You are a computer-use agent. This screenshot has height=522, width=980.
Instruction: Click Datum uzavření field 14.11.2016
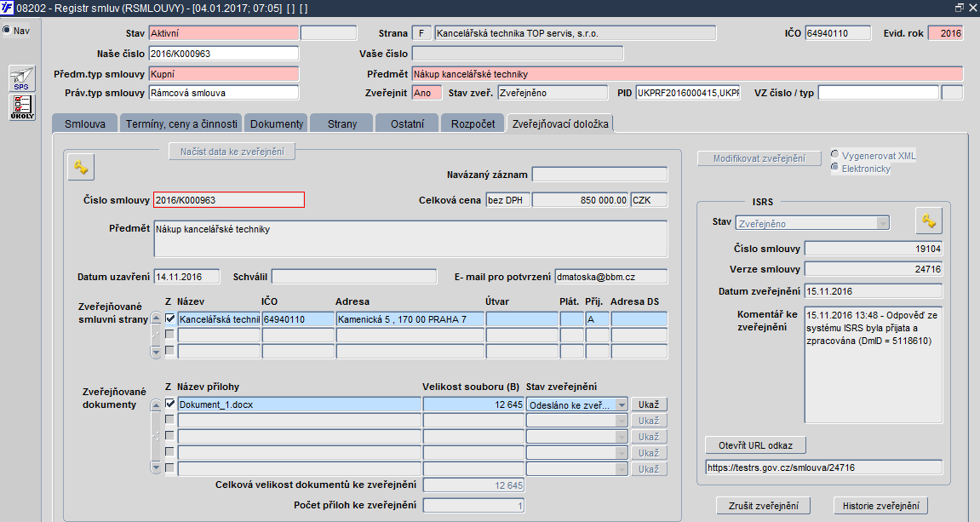click(x=186, y=276)
